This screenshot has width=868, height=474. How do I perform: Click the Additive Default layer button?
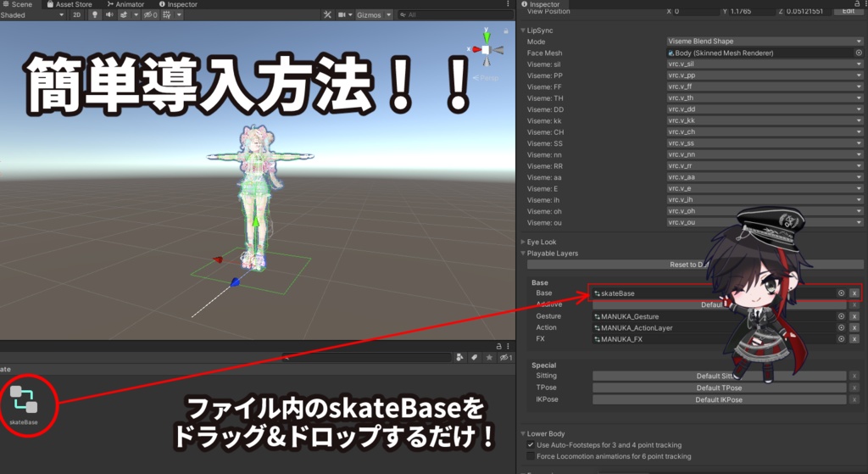point(719,304)
